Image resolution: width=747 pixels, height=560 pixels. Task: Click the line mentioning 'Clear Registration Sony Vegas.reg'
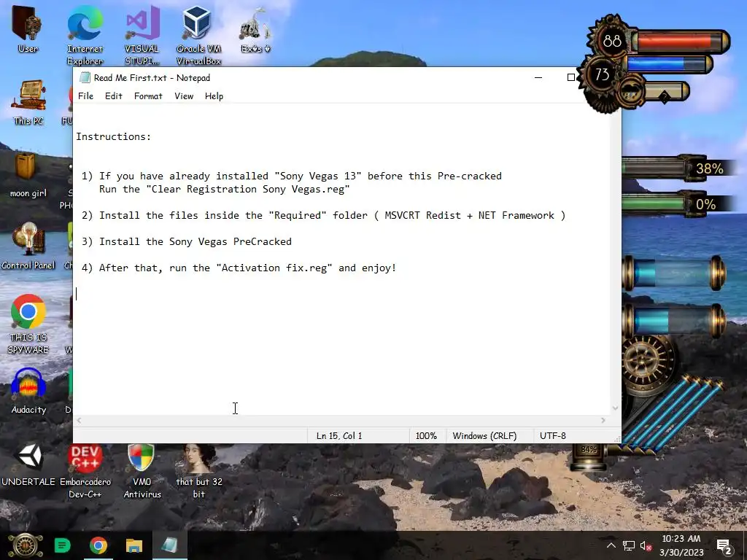(x=225, y=189)
